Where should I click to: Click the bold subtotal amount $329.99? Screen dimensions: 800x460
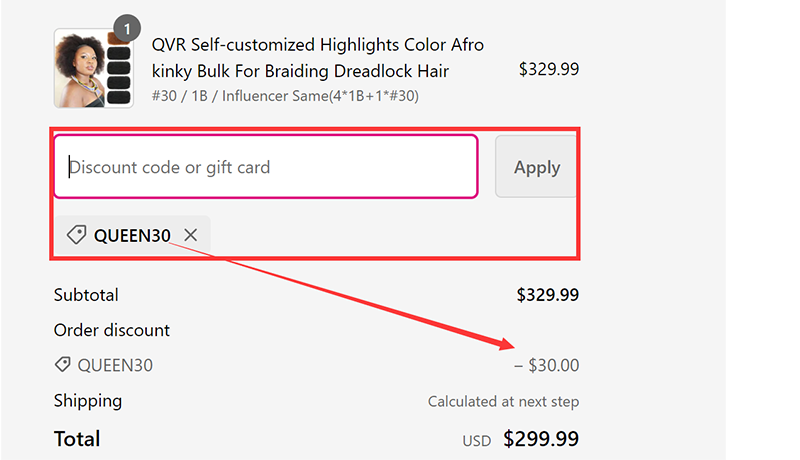pyautogui.click(x=547, y=295)
